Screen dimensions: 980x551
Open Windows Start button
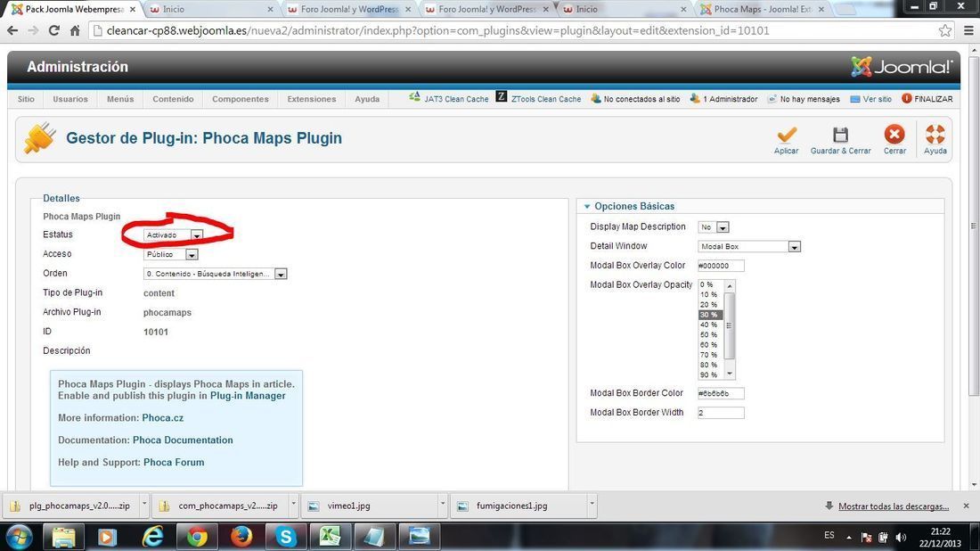pyautogui.click(x=18, y=537)
